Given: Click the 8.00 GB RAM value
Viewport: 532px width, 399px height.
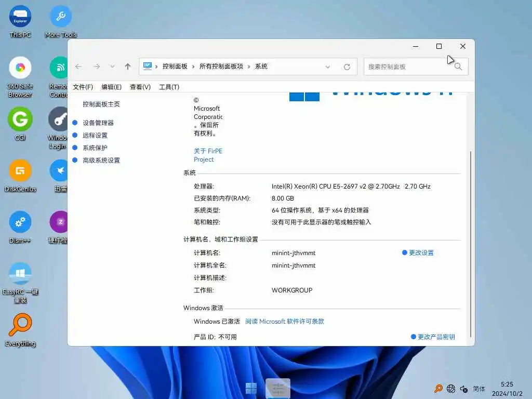Looking at the screenshot, I should [283, 198].
